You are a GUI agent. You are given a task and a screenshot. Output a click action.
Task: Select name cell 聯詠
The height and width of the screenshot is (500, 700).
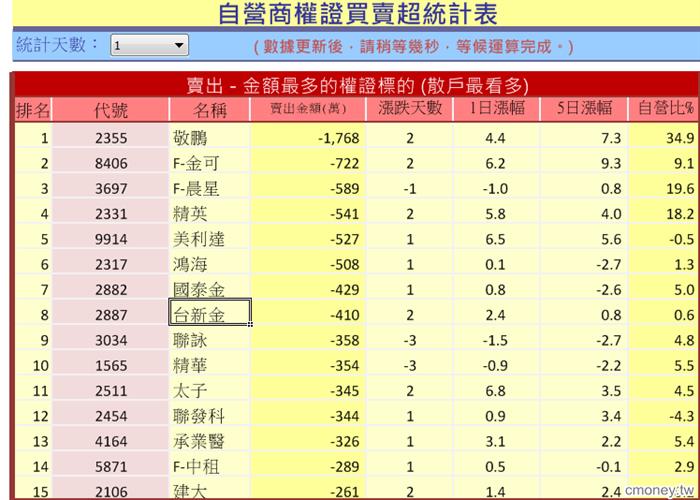[x=209, y=340]
